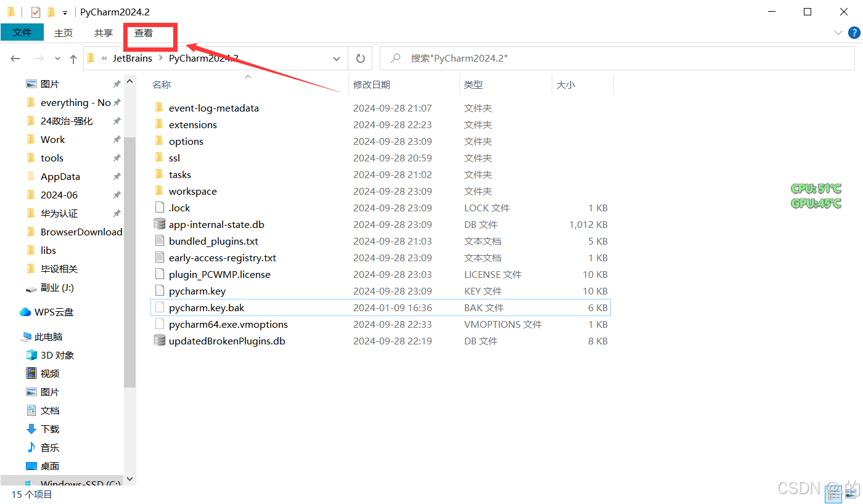Sort by the 修改日期 column header

tap(371, 84)
